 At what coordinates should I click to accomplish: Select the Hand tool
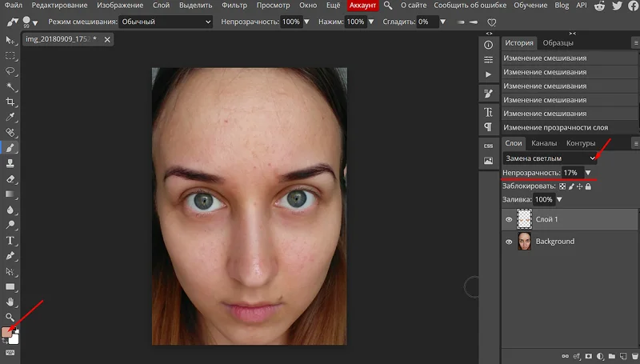(x=10, y=302)
